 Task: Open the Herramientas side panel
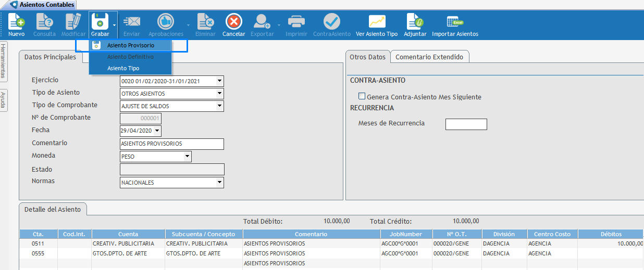(4, 61)
